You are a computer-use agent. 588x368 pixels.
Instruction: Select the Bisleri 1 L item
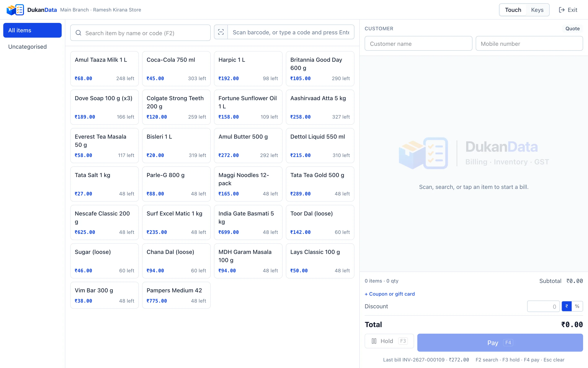(176, 146)
